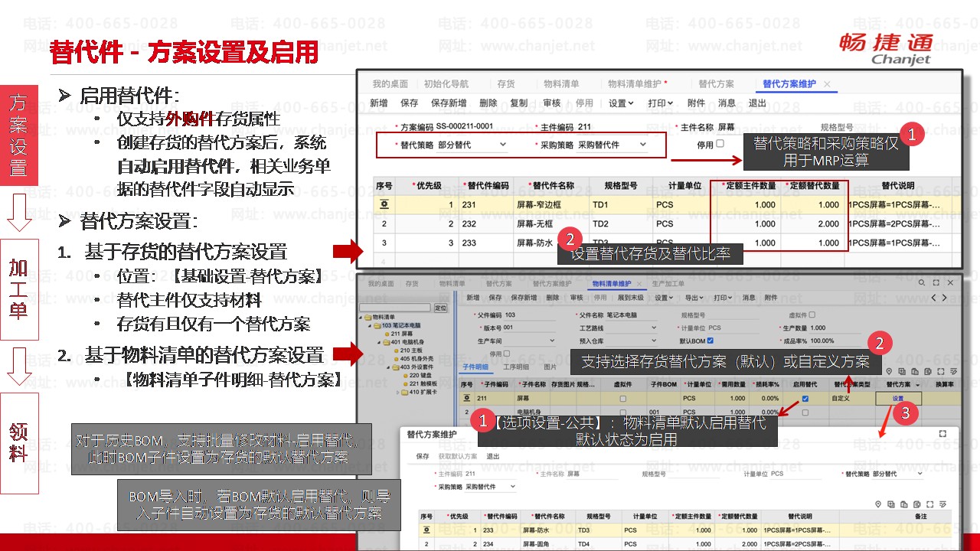Uncheck 启用替代 in the 211 屏幕 row

[805, 399]
